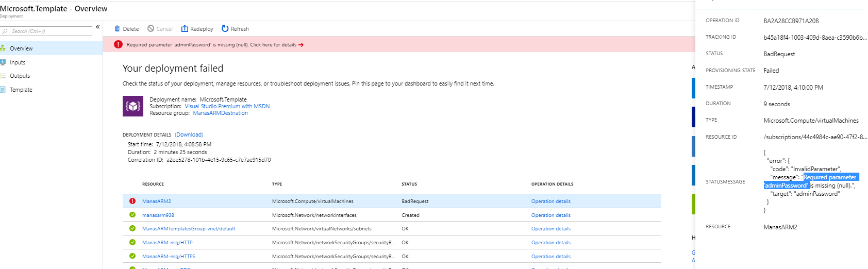Click Microsoft.Compute/virtualMachines type cell in table
Screen dimensions: 868x269
click(313, 201)
